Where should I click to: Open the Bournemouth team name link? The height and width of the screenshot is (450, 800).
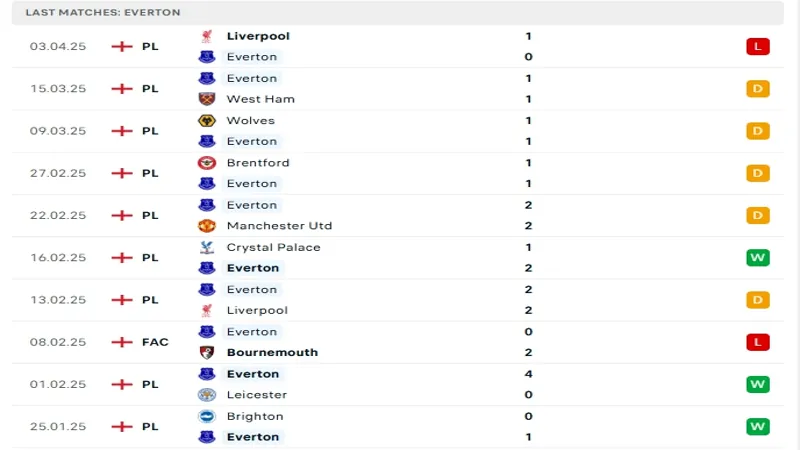tap(272, 353)
